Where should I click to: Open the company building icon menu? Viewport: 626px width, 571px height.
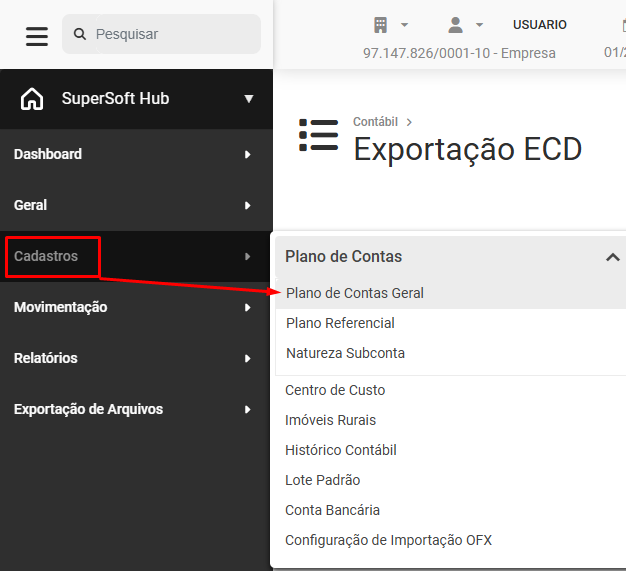click(x=380, y=25)
